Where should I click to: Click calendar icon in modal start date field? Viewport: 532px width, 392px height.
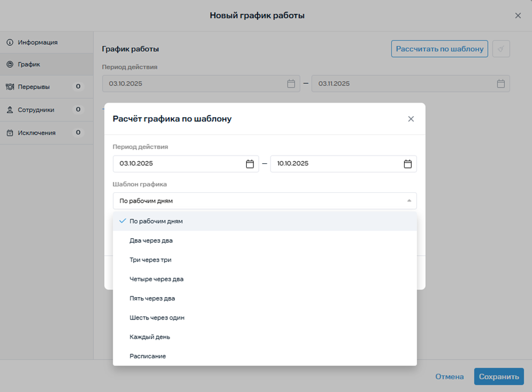pyautogui.click(x=250, y=164)
